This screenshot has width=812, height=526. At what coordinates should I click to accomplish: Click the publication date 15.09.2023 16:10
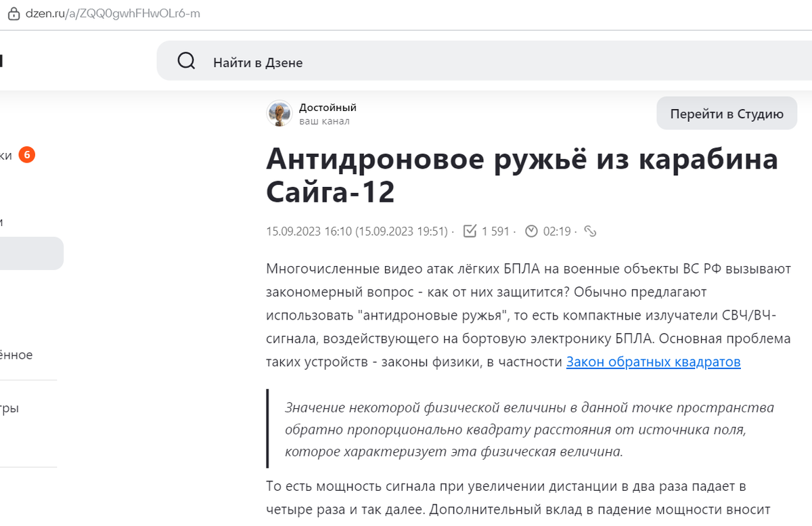click(308, 230)
